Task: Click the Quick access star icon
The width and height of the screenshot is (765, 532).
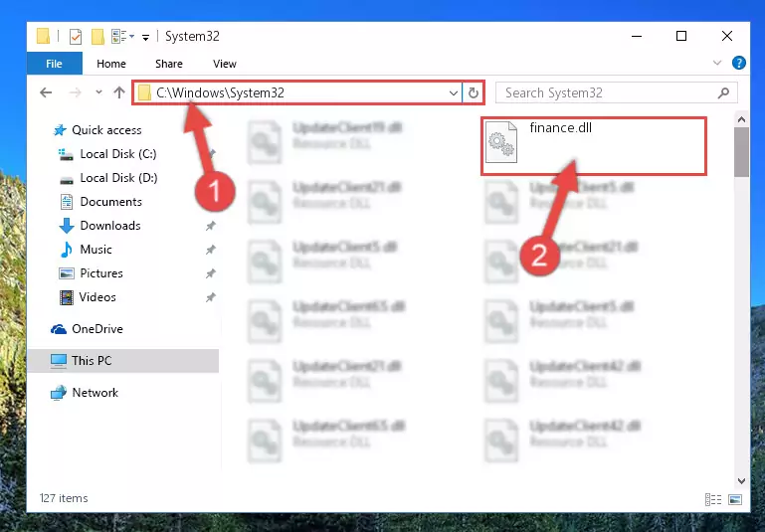Action: click(x=60, y=130)
